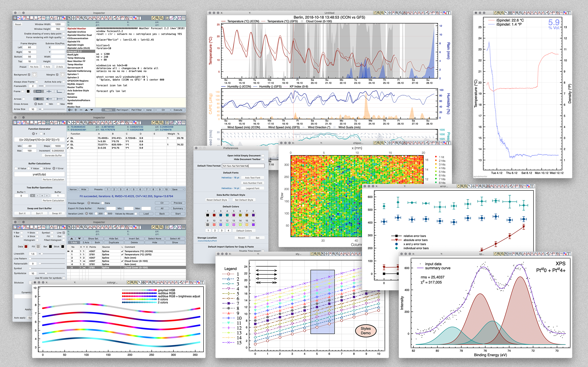The height and width of the screenshot is (367, 588).
Task: Click the Execute button
Action: click(x=178, y=110)
